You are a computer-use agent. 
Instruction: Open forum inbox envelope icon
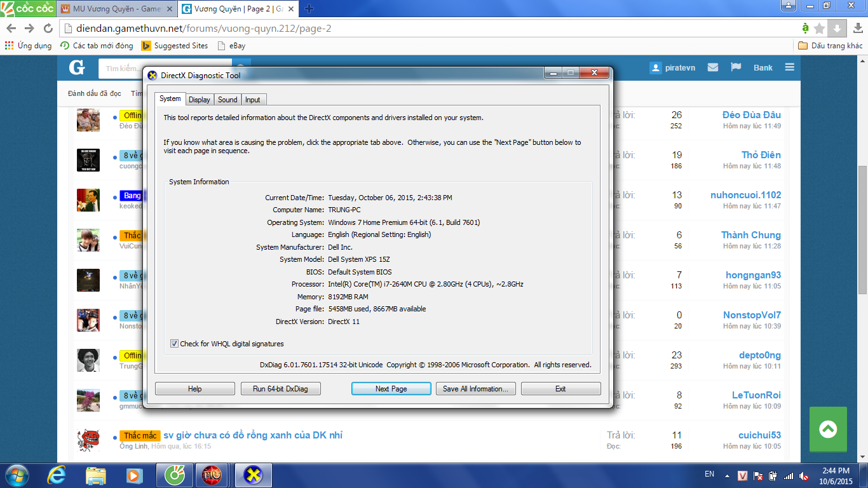[712, 67]
